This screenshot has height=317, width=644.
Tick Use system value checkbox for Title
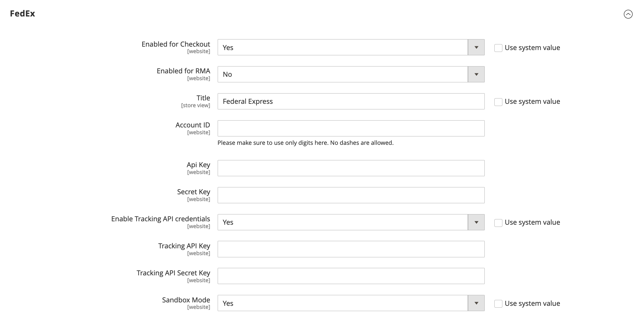pyautogui.click(x=498, y=102)
